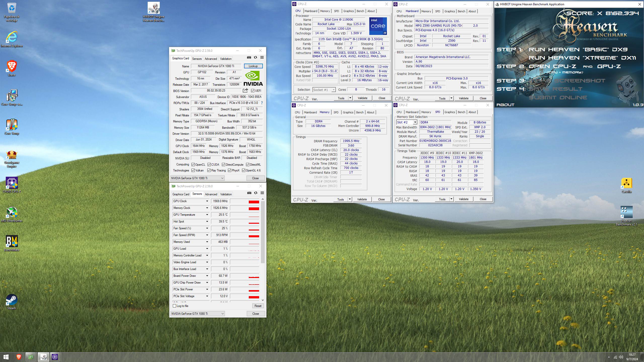Switch to Validation tab in GPU-Z Sensors window
Image resolution: width=644 pixels, height=362 pixels.
click(x=226, y=194)
